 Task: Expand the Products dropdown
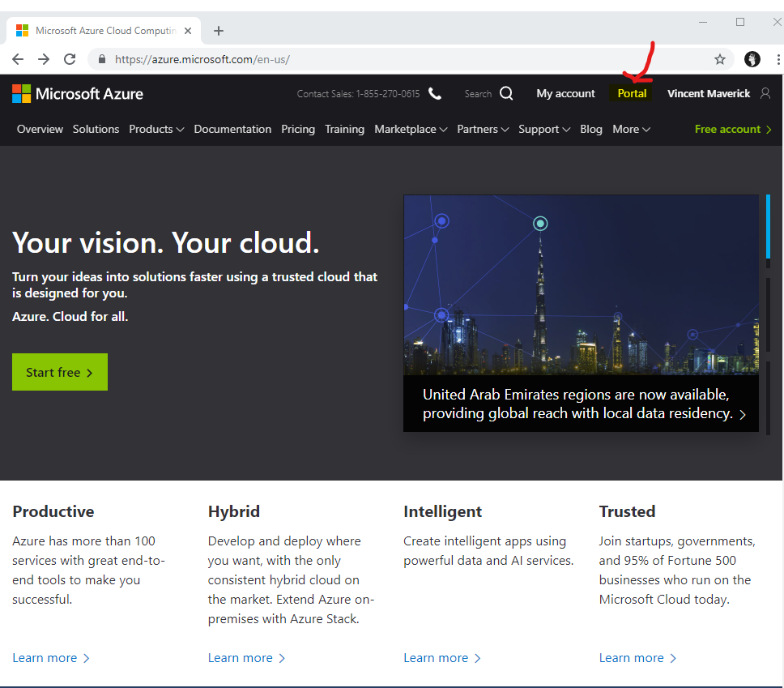point(156,129)
